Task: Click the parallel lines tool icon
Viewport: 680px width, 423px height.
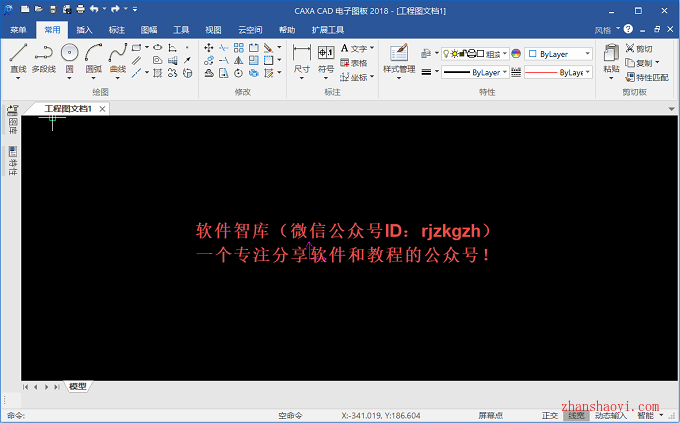Action: tap(136, 60)
